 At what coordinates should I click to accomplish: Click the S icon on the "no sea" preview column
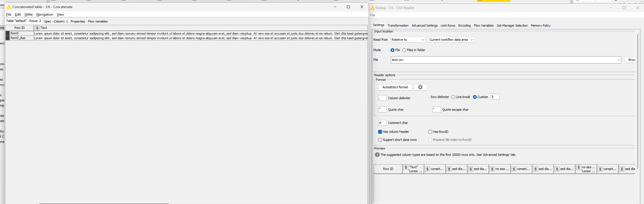[x=492, y=169]
